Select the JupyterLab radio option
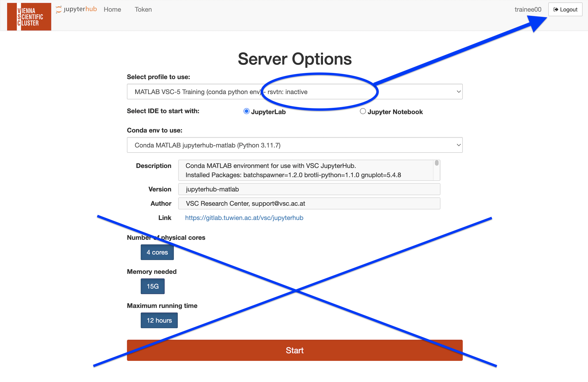588x382 pixels. (x=246, y=111)
